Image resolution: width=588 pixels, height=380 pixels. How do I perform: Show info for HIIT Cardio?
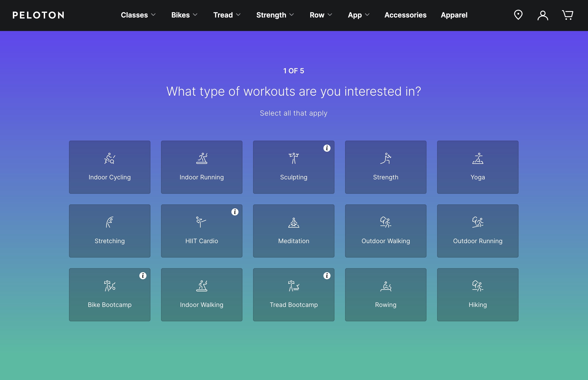235,212
